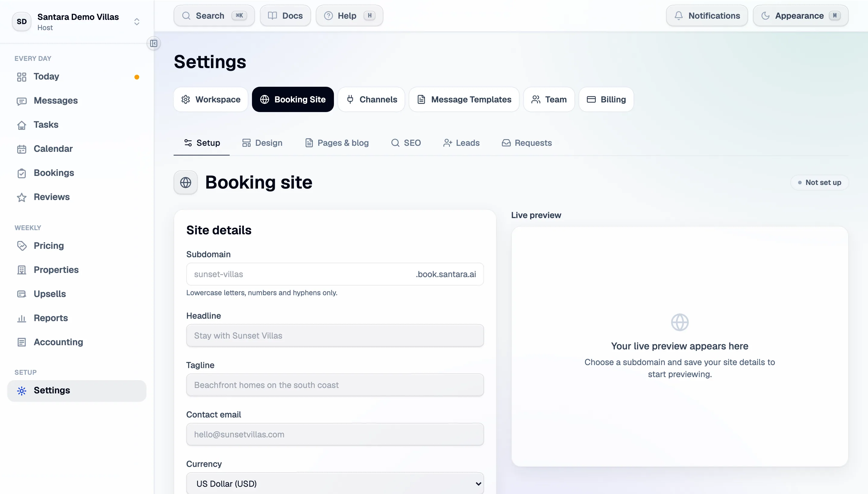Open the Currency dropdown

click(x=335, y=483)
